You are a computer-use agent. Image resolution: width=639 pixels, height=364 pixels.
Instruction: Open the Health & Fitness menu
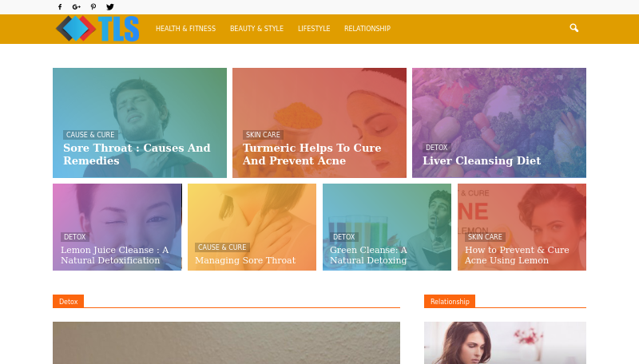[x=186, y=29]
